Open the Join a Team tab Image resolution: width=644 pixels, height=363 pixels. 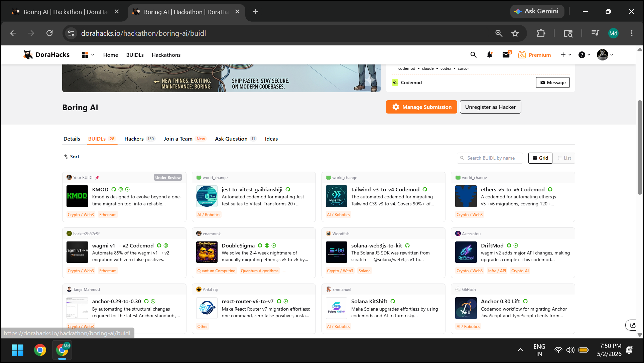pos(185,139)
